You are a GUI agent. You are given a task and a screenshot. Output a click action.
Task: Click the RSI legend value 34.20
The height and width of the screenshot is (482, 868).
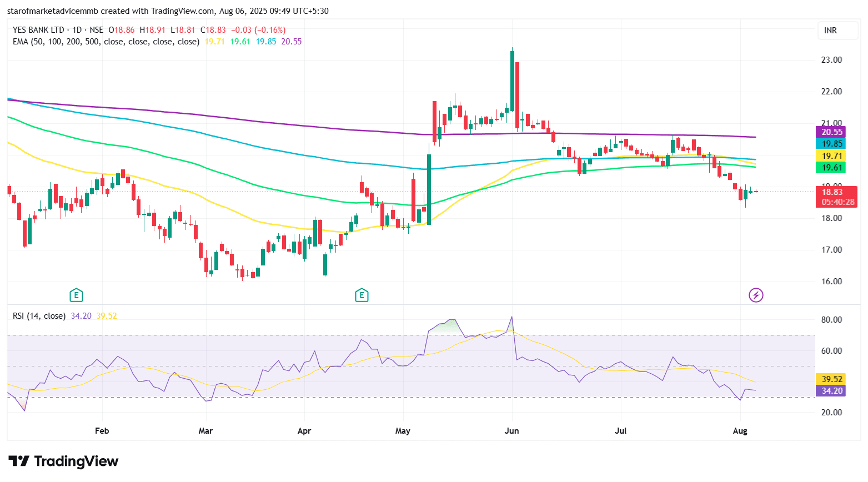coord(81,316)
